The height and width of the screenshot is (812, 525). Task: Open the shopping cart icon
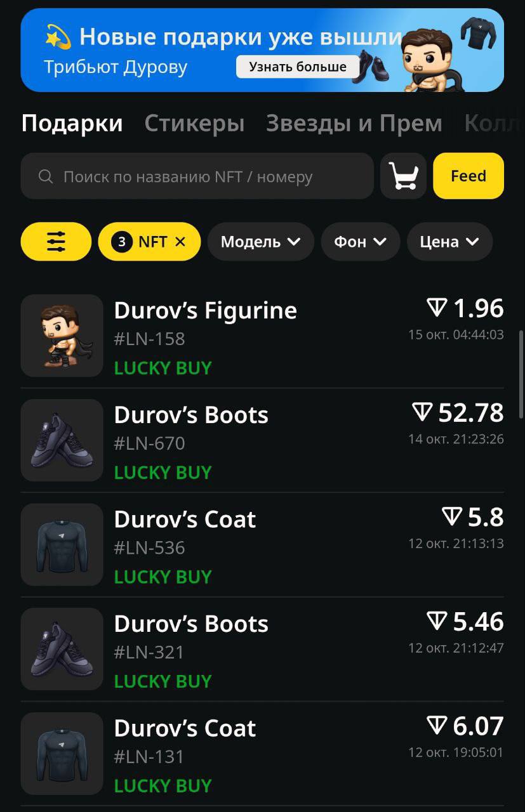click(x=403, y=176)
